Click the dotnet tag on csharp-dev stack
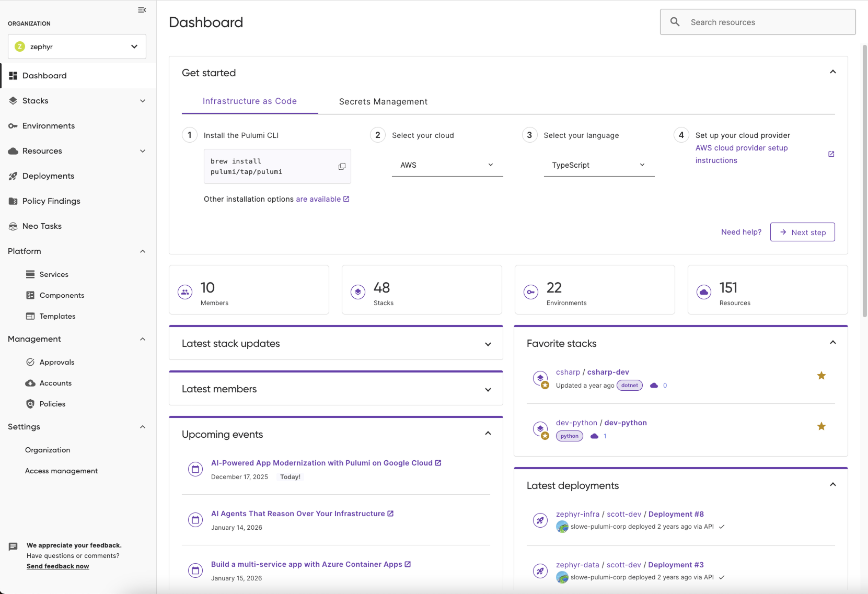The height and width of the screenshot is (594, 868). 630,386
